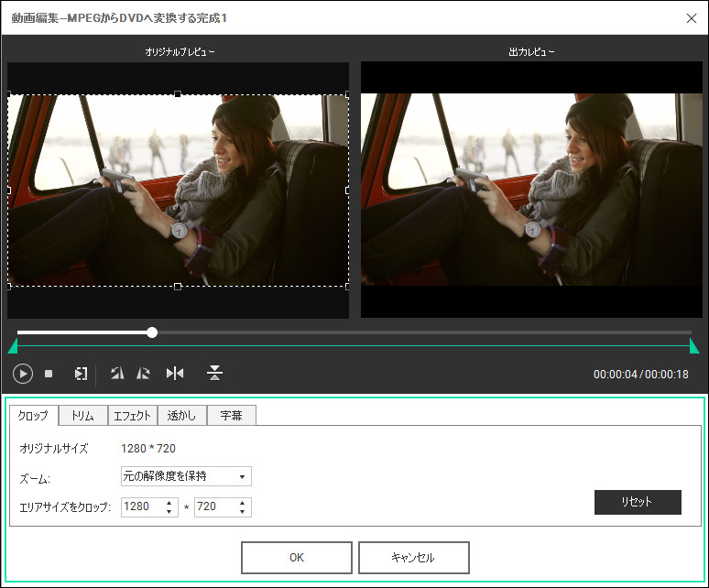The image size is (709, 588).
Task: Click the time display 00:00:04 / 00:00:18
Action: (x=640, y=375)
